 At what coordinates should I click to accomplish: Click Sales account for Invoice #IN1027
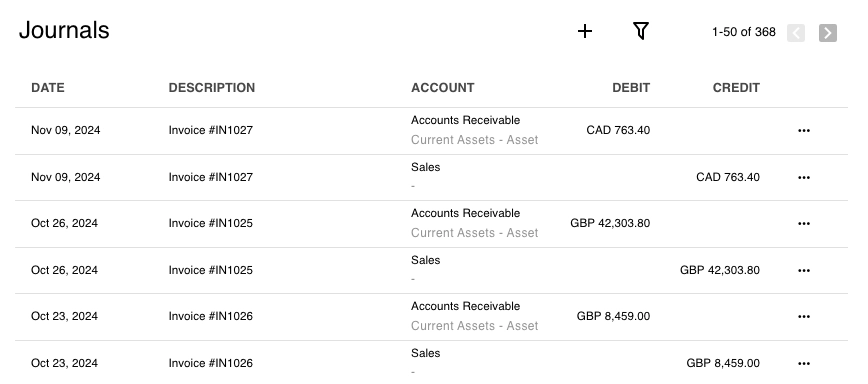tap(425, 167)
